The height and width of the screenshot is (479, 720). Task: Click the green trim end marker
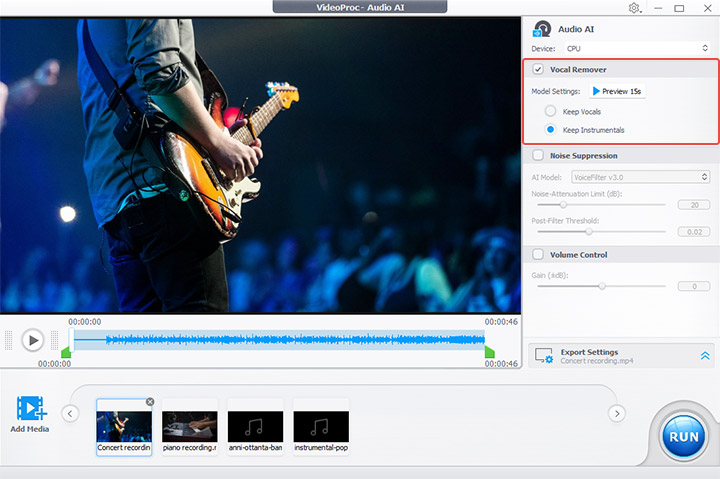coord(490,352)
